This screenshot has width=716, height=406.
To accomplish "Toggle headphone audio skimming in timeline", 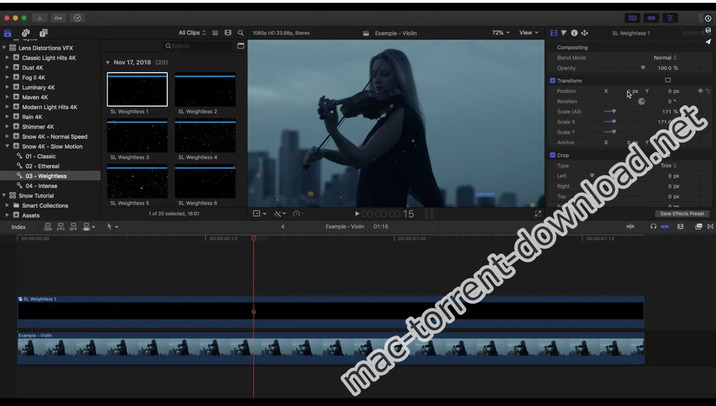I will 652,227.
